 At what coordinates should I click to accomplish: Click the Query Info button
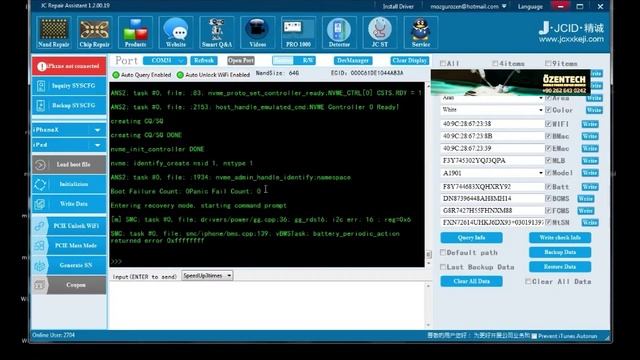click(x=471, y=238)
